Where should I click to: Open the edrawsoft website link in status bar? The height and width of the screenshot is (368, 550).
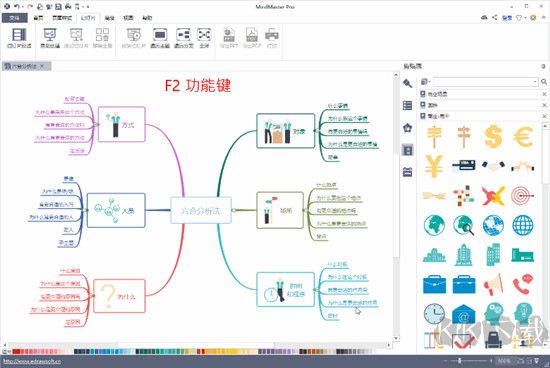(x=32, y=361)
